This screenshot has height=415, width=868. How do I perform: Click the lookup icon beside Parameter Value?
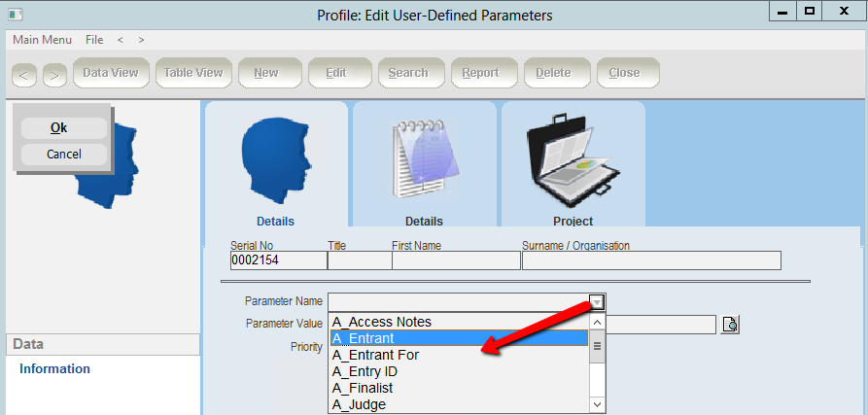coord(731,325)
